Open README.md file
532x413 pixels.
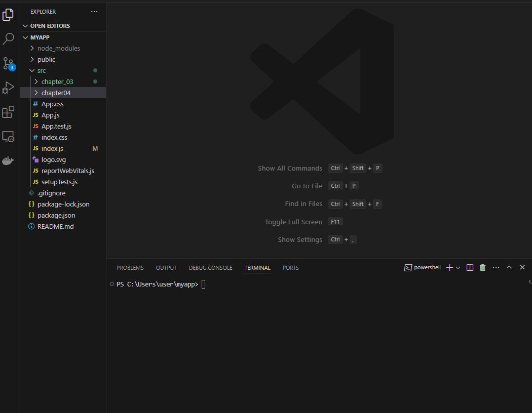(63, 226)
